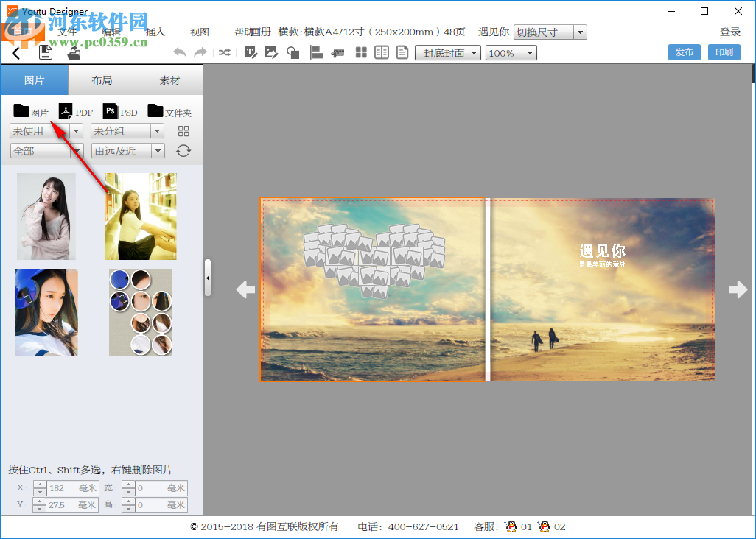The height and width of the screenshot is (539, 756).
Task: Switch to thumbnail grid view icon
Action: [x=360, y=52]
